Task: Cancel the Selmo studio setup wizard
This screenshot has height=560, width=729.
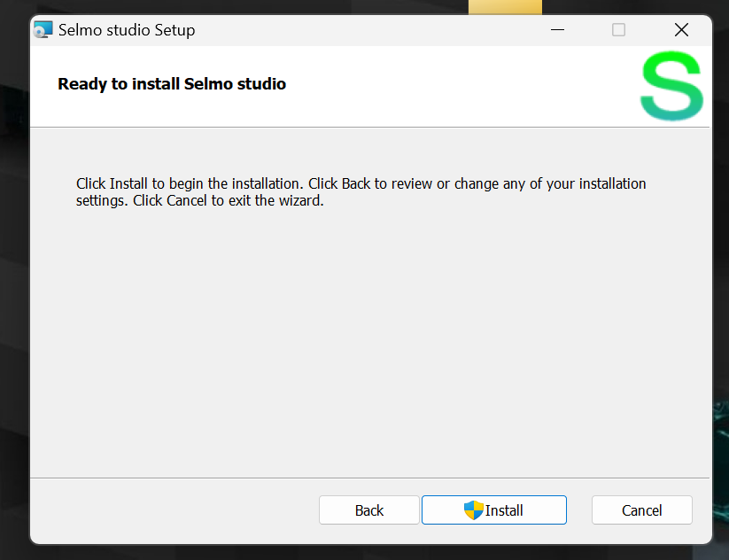Action: [x=641, y=509]
